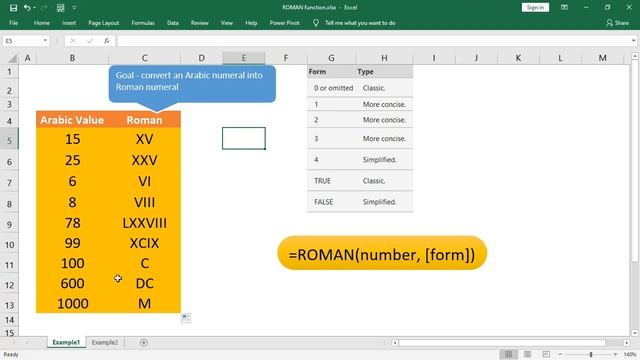The height and width of the screenshot is (360, 640).
Task: Click the Save icon in Quick Access Toolbar
Action: pos(13,8)
